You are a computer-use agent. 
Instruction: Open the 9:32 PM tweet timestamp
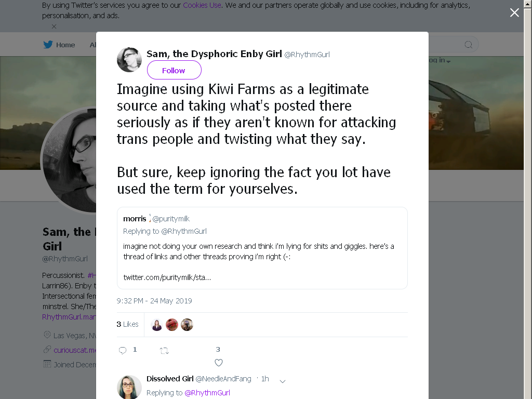tap(154, 301)
